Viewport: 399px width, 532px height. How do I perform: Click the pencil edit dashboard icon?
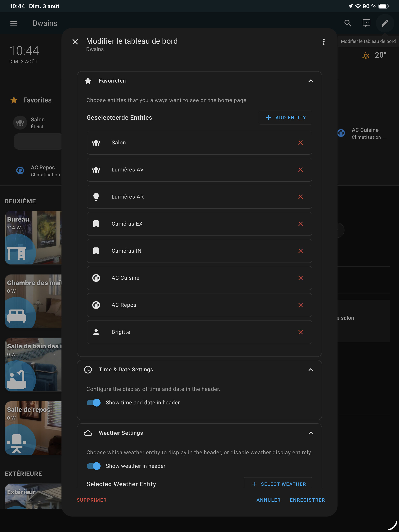click(x=385, y=23)
